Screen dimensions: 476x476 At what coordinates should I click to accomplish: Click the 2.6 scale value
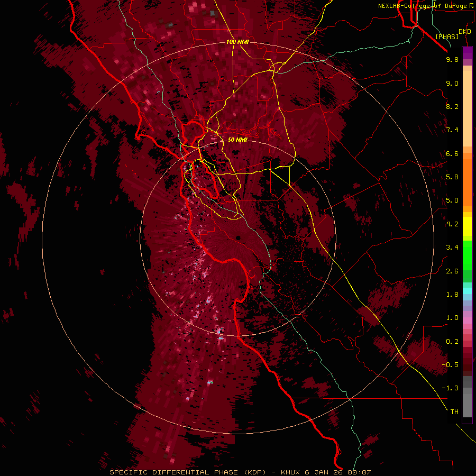[452, 271]
